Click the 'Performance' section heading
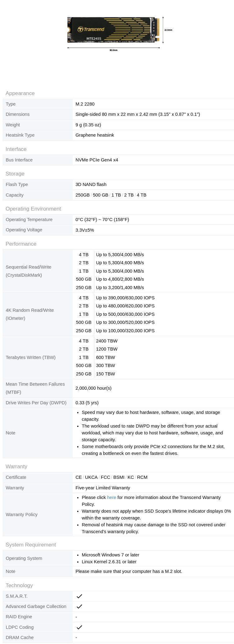Image resolution: width=234 pixels, height=644 pixels. (x=21, y=244)
